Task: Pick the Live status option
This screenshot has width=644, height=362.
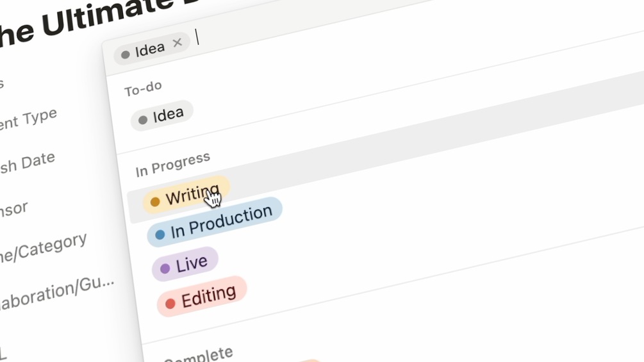Action: point(185,264)
